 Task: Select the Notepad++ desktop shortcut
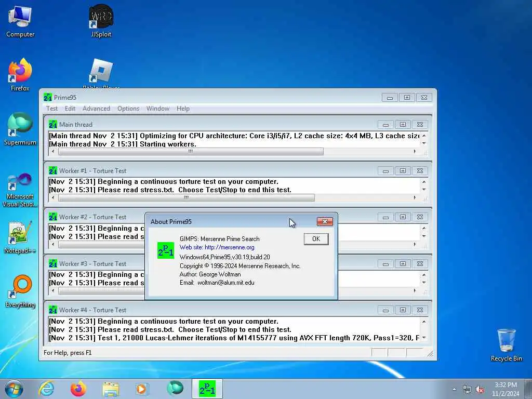[x=20, y=237]
